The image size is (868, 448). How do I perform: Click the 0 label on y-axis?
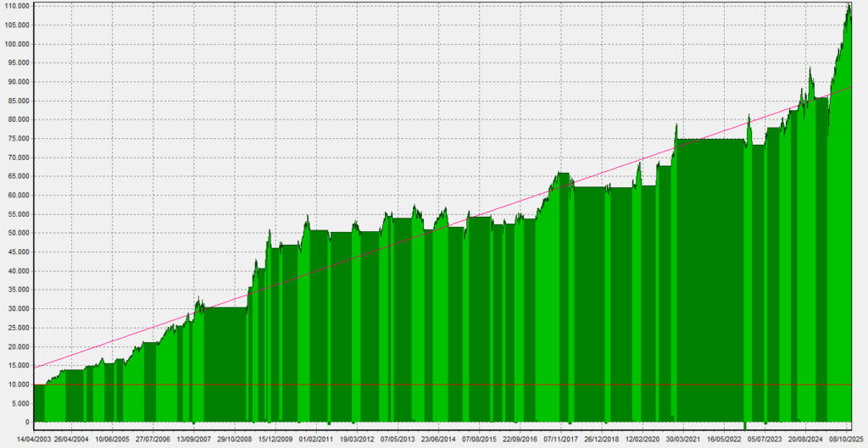[27, 422]
